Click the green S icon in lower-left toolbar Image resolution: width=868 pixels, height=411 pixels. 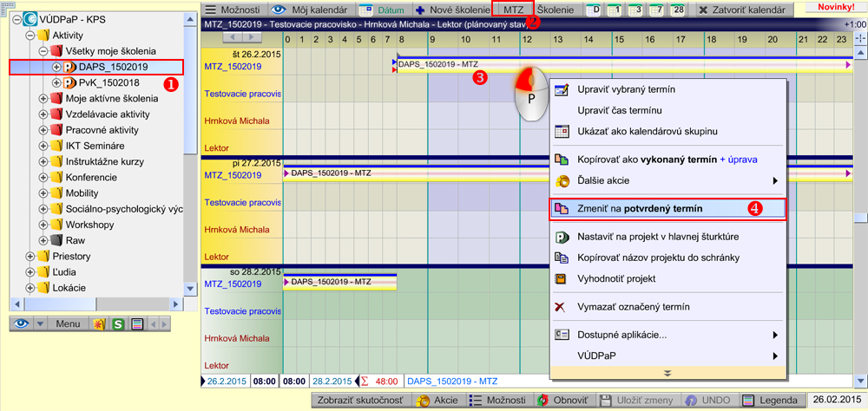click(x=118, y=323)
